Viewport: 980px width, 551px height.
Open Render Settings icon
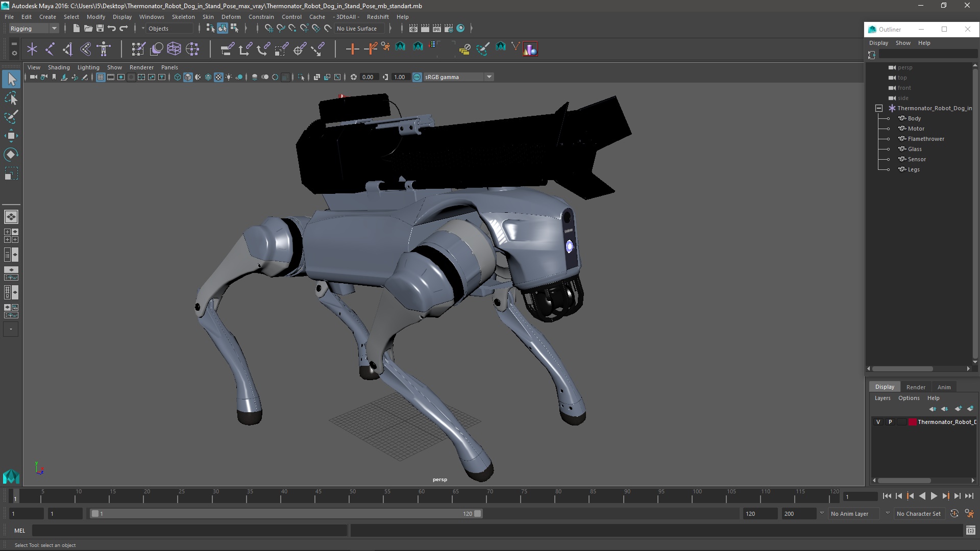coord(449,29)
